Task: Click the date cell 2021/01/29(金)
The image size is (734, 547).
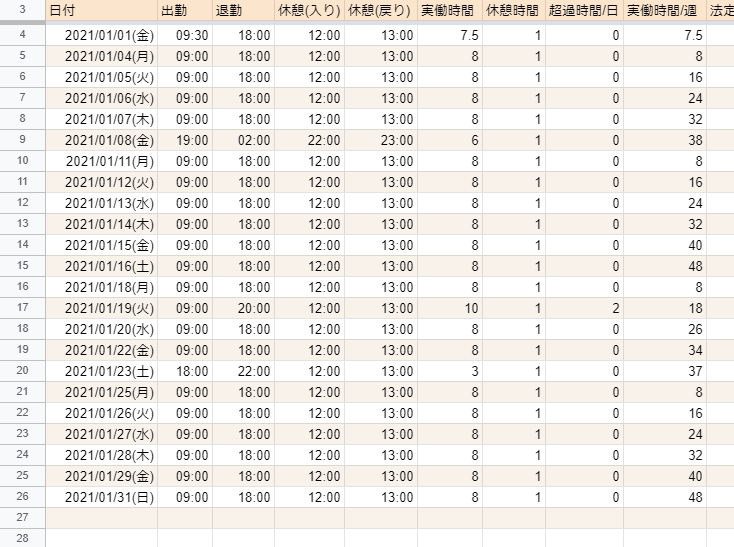Action: point(101,476)
